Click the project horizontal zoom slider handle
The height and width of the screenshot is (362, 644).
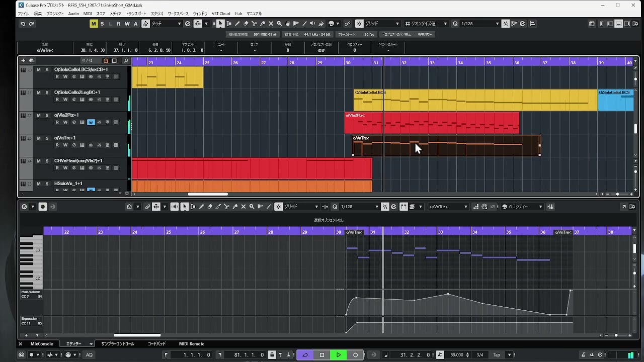617,194
